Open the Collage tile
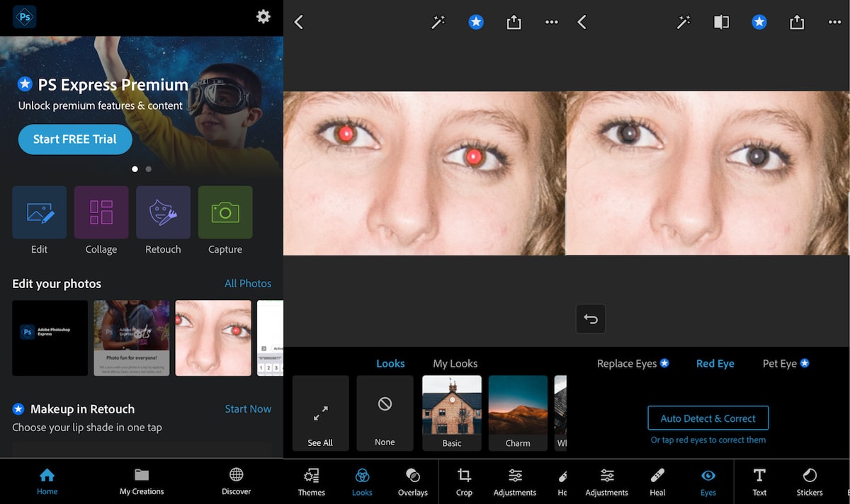Screen dimensions: 850x504 coord(101,212)
